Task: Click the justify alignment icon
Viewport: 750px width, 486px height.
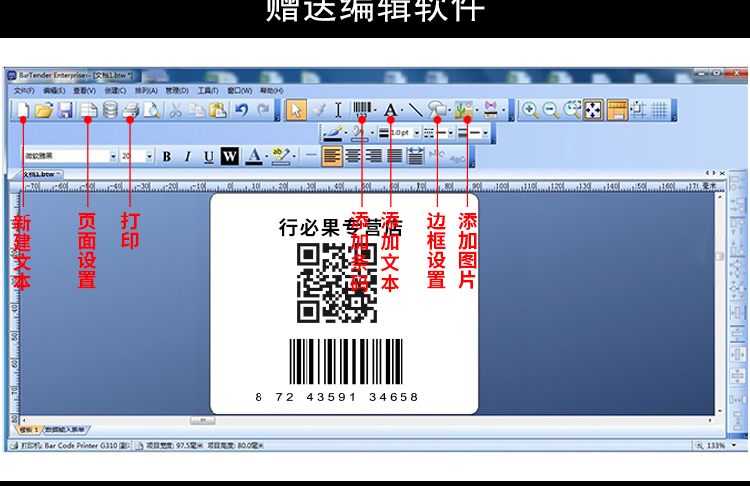Action: coord(395,156)
